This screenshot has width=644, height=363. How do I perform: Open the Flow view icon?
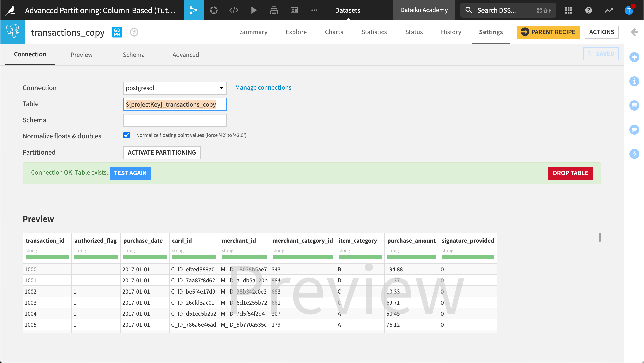point(193,10)
